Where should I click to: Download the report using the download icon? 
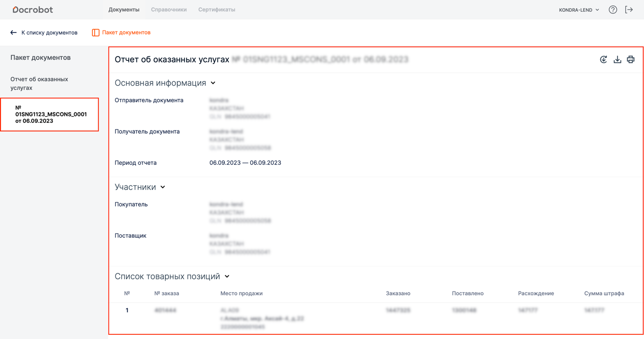(x=617, y=60)
